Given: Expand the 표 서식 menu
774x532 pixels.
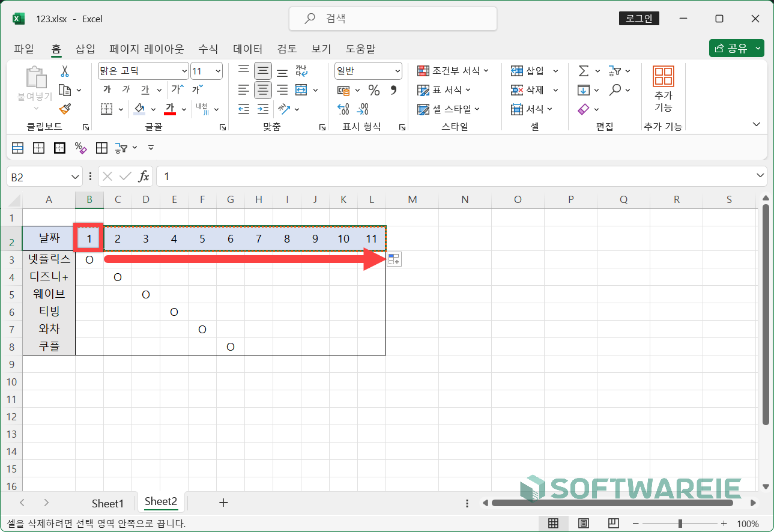Looking at the screenshot, I should [444, 90].
